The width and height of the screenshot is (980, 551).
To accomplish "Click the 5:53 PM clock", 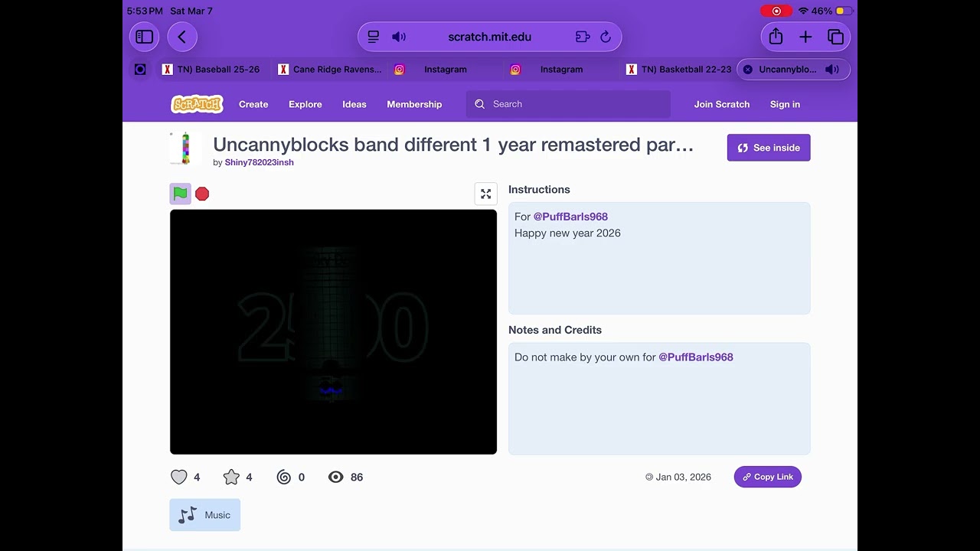I will (145, 11).
